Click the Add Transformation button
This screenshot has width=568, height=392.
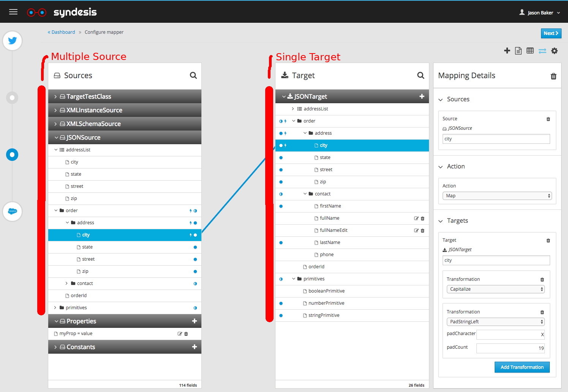(x=522, y=367)
